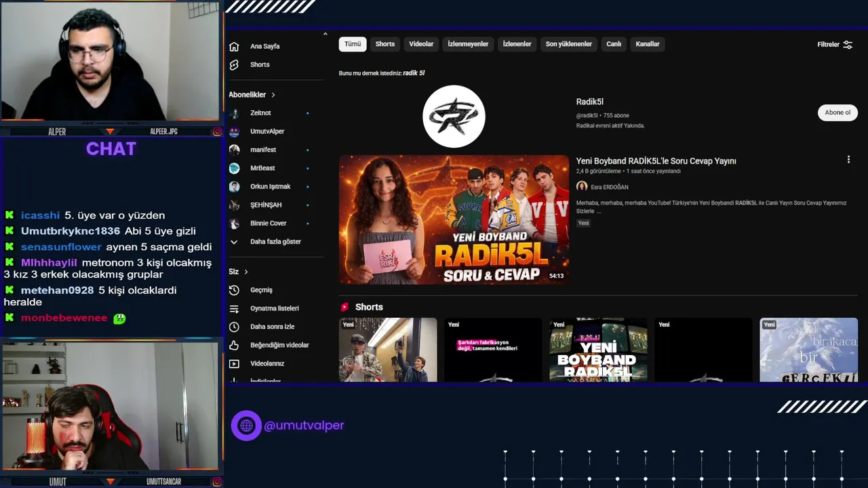Click the Geçmiş history icon
This screenshot has height=488, width=868.
click(234, 290)
